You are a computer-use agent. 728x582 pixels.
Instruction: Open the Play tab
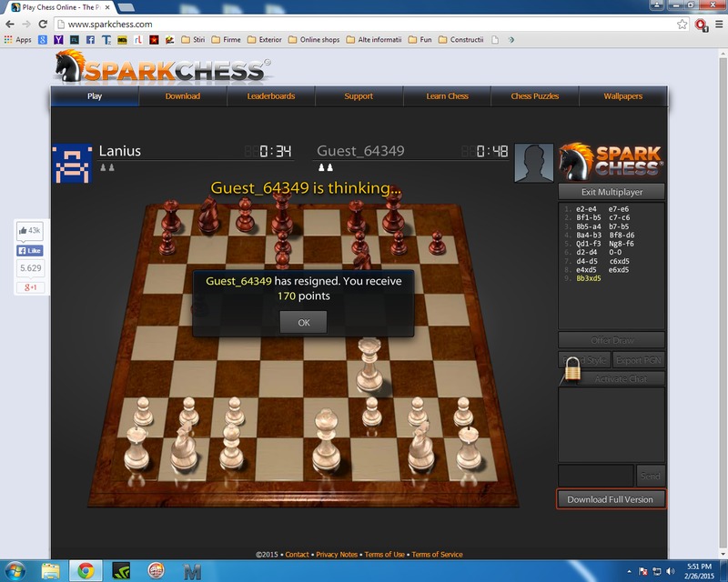(x=95, y=96)
